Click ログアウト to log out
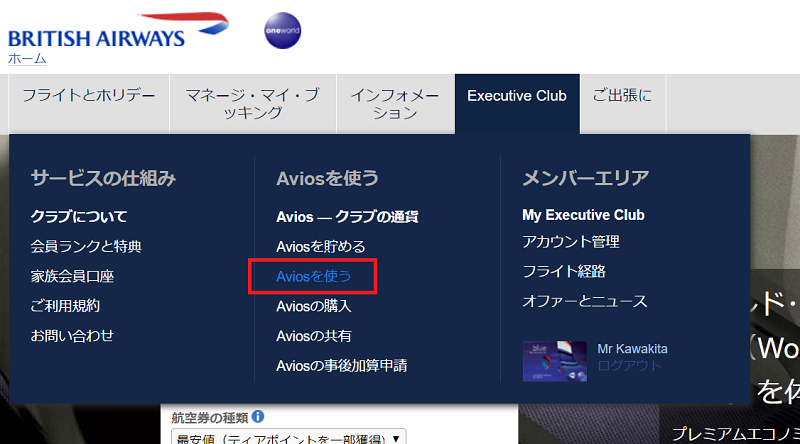The width and height of the screenshot is (800, 444). [629, 366]
